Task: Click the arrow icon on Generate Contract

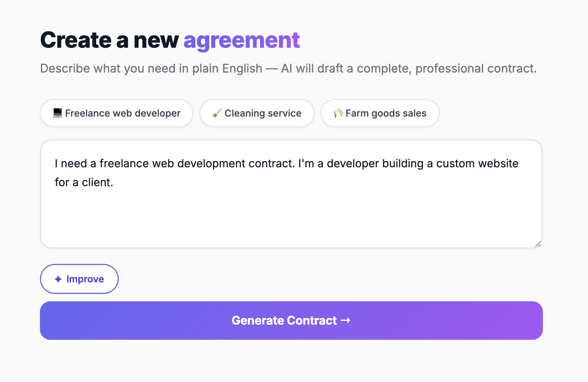Action: [x=345, y=321]
